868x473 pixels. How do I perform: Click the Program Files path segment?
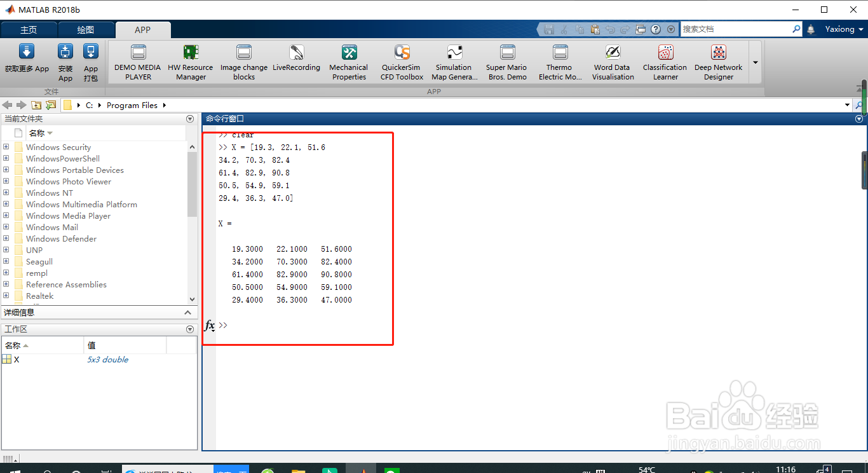tap(132, 106)
